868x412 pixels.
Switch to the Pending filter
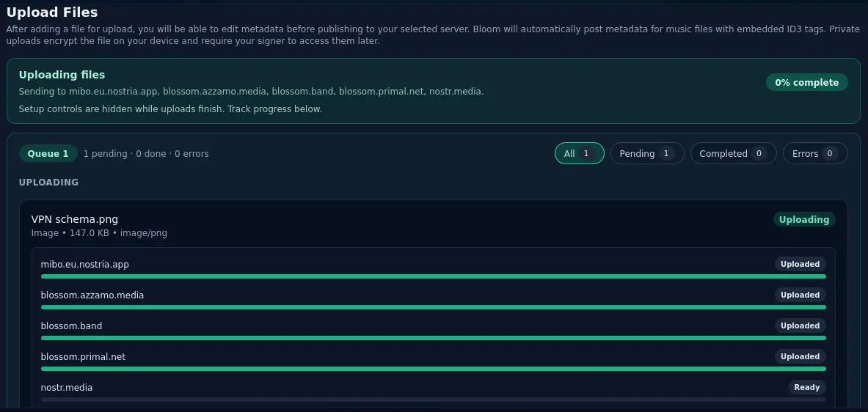[x=646, y=153]
